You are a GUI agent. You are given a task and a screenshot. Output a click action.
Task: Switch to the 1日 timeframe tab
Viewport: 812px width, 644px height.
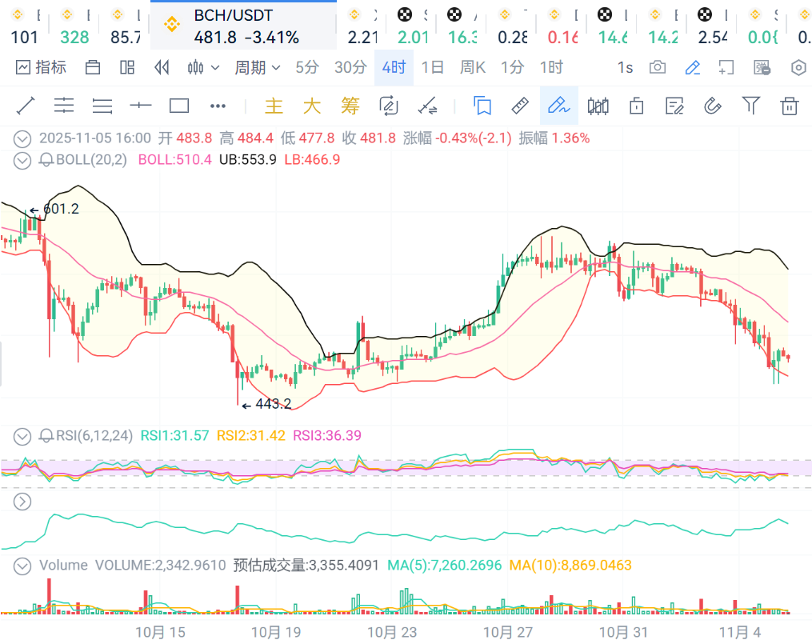(433, 68)
